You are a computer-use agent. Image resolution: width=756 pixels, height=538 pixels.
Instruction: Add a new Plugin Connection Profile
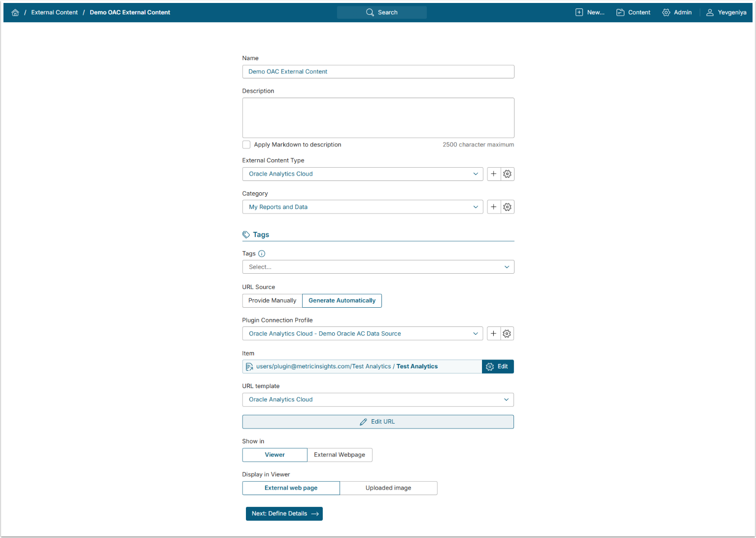[x=494, y=334]
